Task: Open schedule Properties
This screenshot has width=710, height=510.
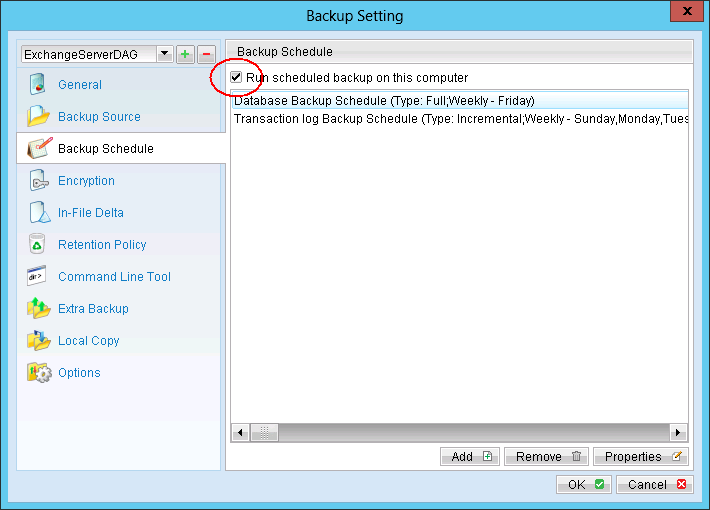Action: click(640, 457)
